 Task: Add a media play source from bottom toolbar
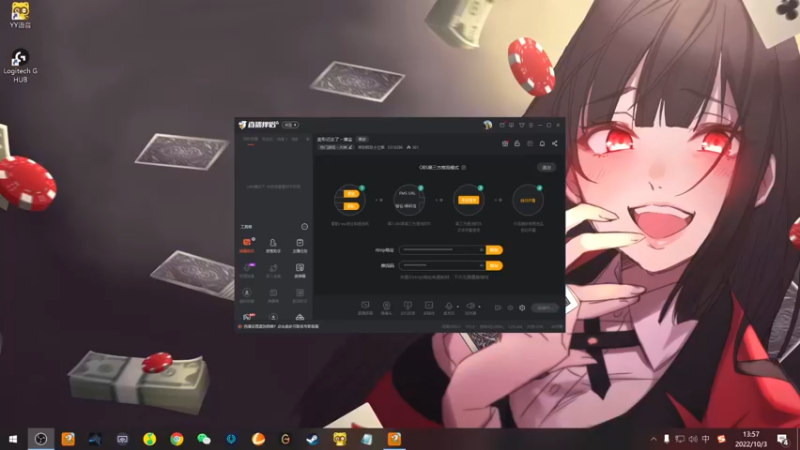(x=429, y=308)
